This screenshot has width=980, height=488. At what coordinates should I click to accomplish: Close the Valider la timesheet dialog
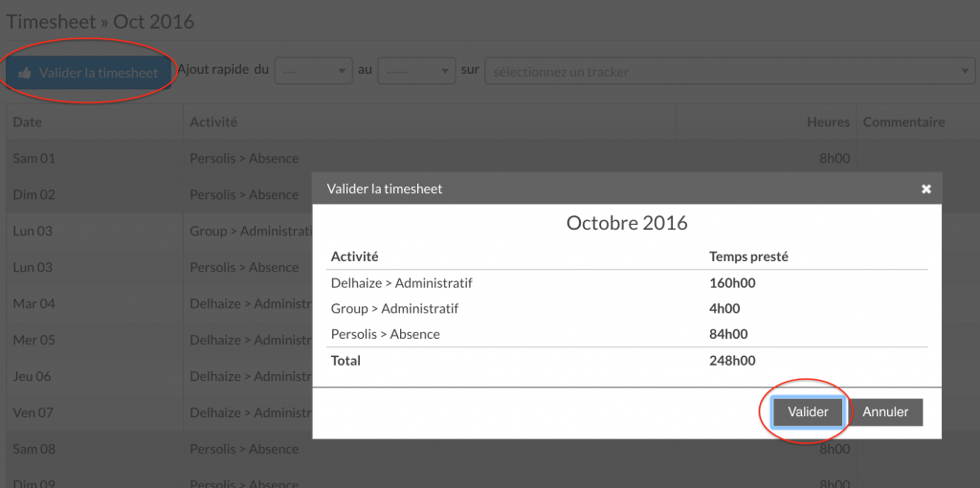point(926,189)
